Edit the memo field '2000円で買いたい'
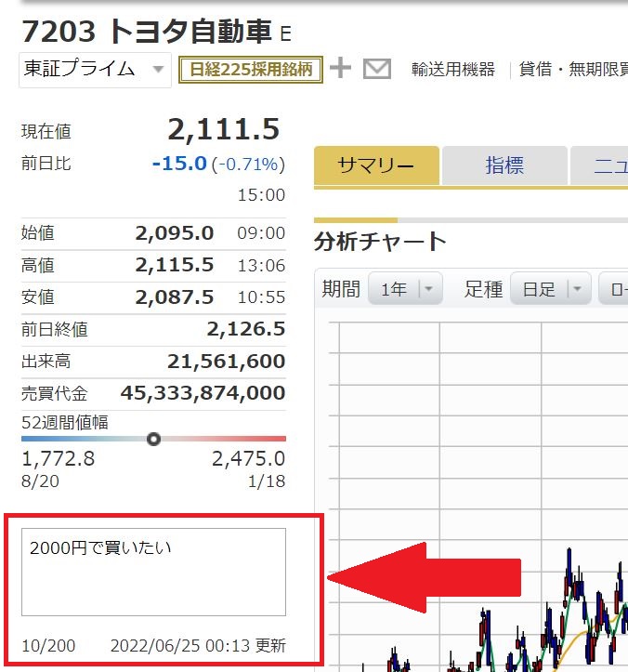The image size is (628, 672). (154, 573)
